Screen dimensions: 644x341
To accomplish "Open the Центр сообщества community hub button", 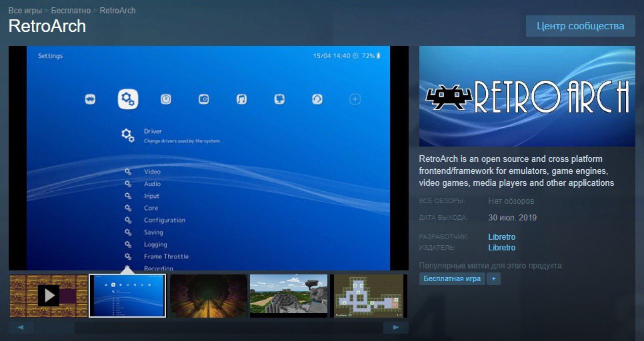I will pyautogui.click(x=581, y=26).
